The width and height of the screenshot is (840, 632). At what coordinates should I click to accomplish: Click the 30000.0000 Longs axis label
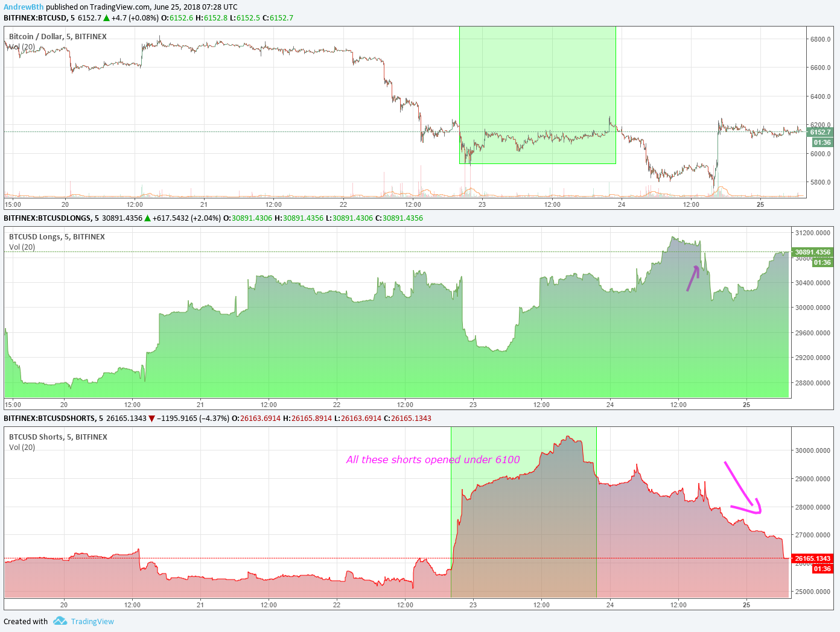[813, 308]
